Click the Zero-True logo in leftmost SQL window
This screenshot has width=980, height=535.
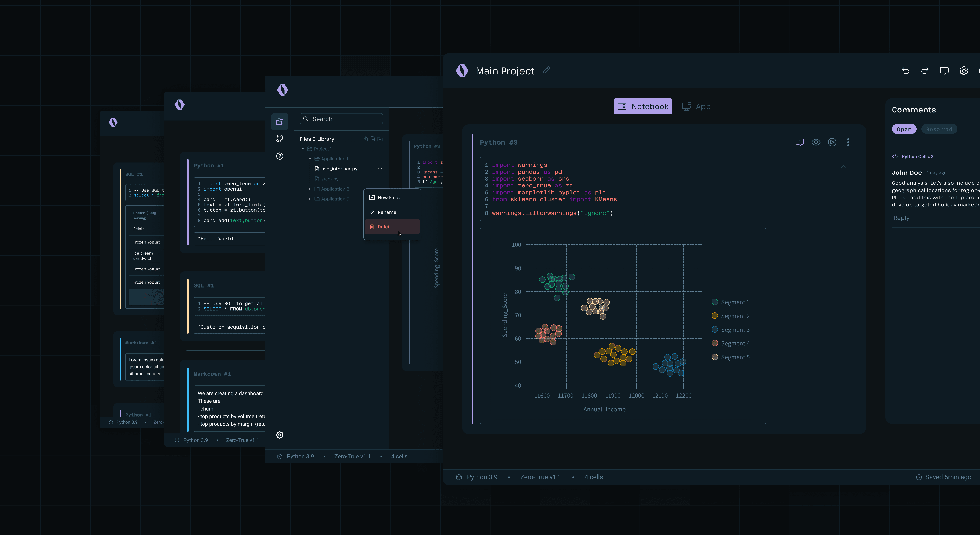tap(113, 122)
